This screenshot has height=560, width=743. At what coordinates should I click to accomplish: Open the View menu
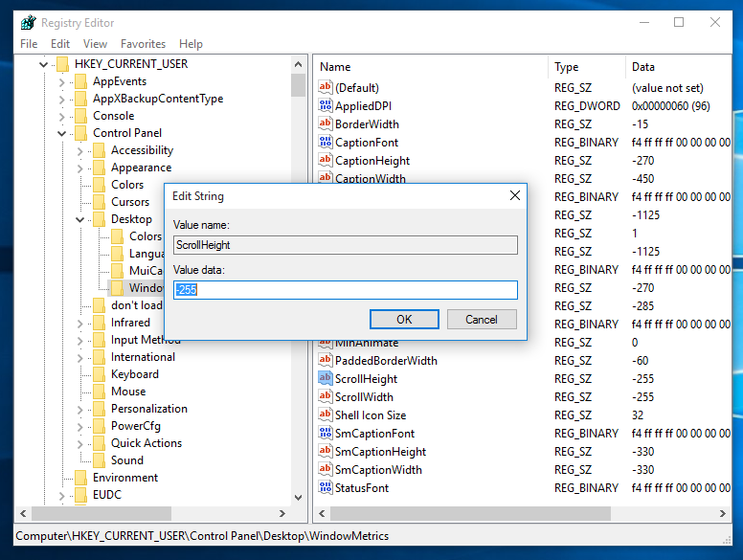[x=95, y=44]
